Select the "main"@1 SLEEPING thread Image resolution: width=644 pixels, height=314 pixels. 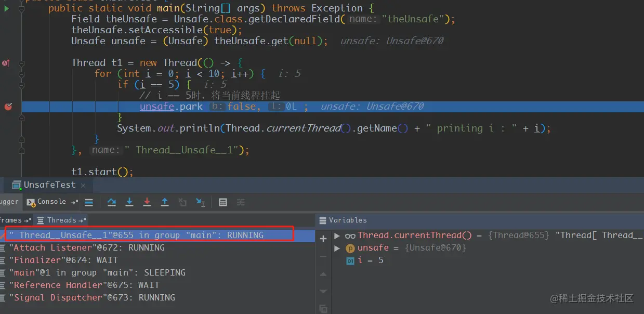point(157,272)
